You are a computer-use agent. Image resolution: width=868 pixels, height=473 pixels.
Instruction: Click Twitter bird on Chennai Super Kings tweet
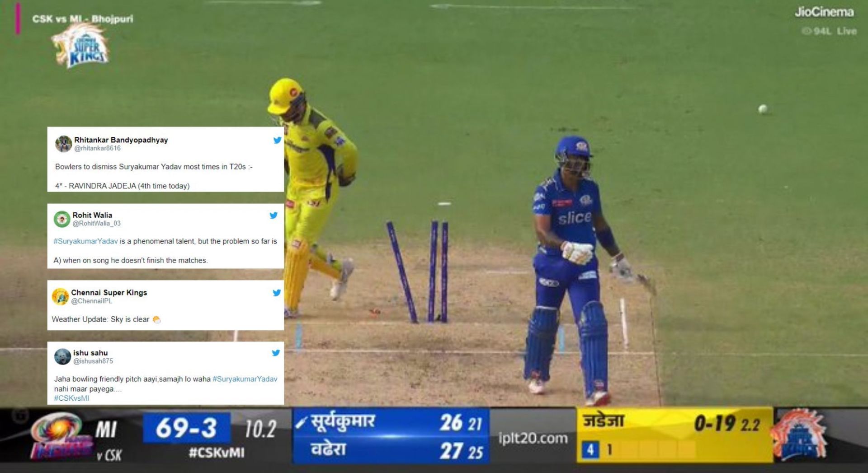[x=277, y=293]
